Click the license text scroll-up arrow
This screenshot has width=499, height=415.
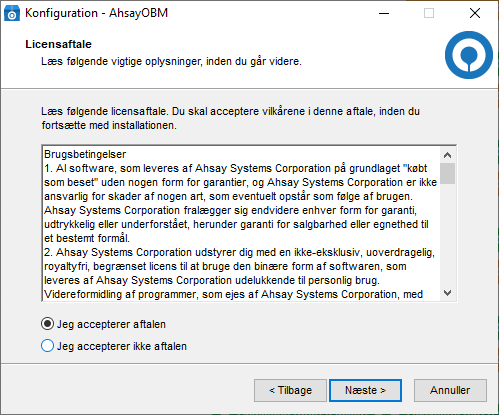447,155
